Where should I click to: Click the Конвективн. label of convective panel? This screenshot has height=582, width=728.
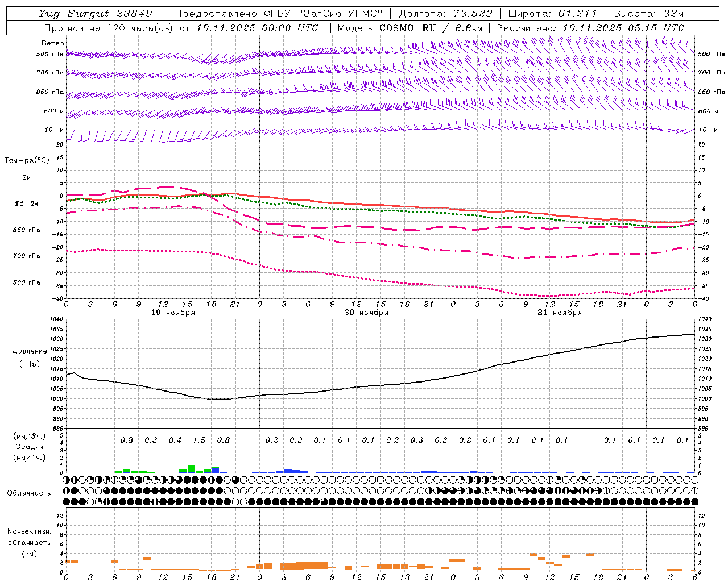pyautogui.click(x=29, y=531)
